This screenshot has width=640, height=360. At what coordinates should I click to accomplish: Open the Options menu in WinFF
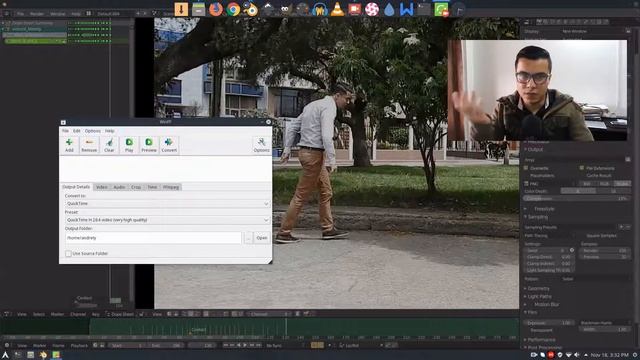pyautogui.click(x=93, y=131)
